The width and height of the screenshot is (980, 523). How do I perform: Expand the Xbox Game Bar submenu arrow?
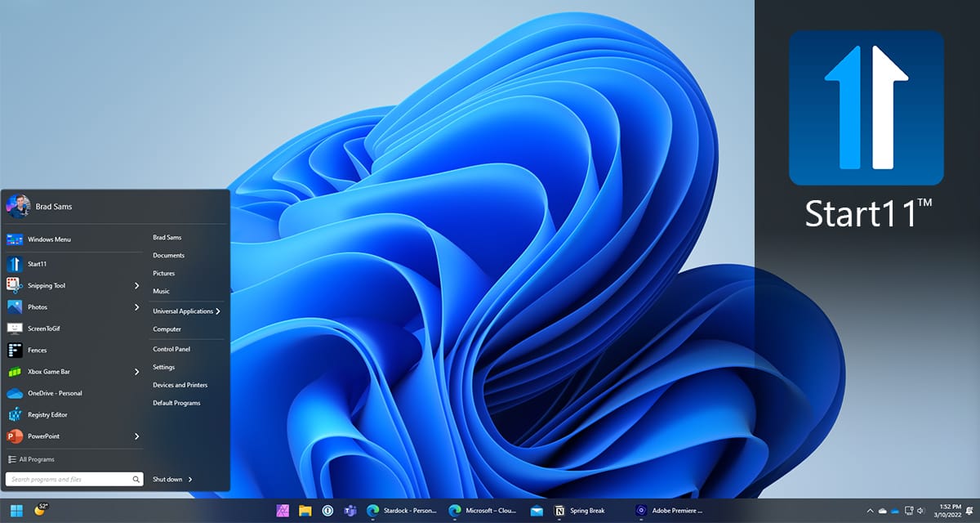[137, 372]
